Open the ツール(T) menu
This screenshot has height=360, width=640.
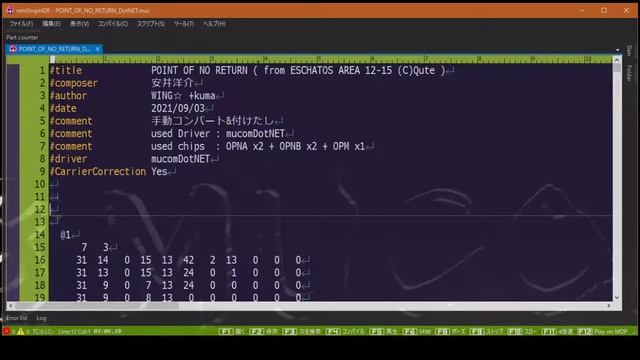pyautogui.click(x=184, y=24)
